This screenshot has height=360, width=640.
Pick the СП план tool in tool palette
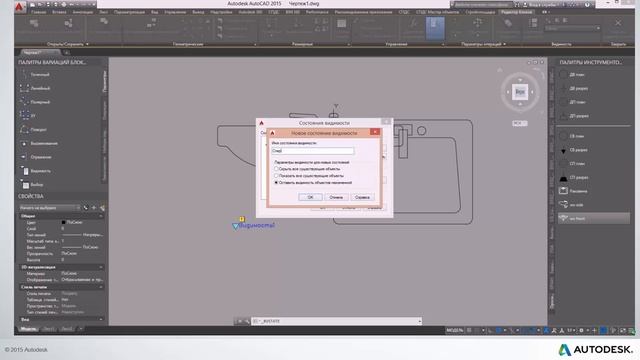(x=573, y=164)
